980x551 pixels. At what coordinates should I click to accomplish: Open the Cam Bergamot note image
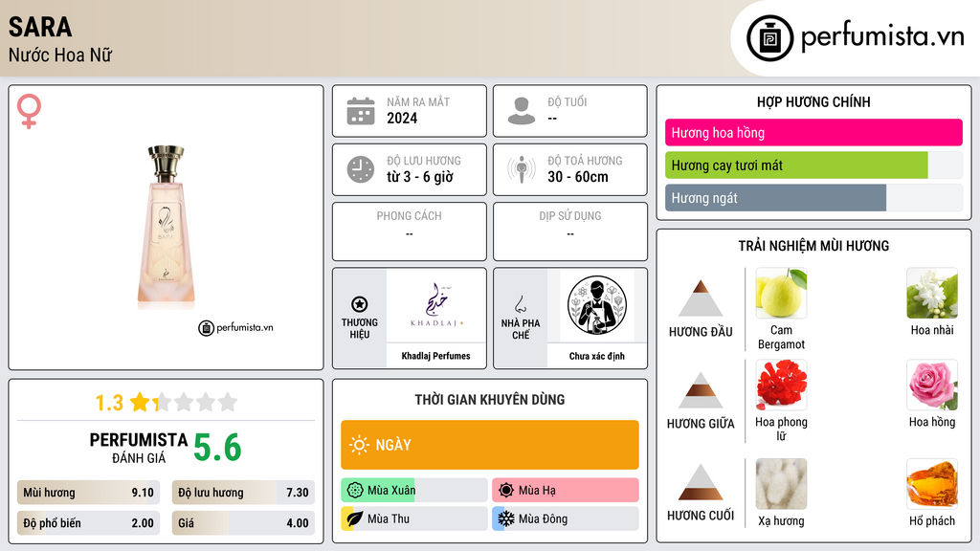click(x=781, y=294)
